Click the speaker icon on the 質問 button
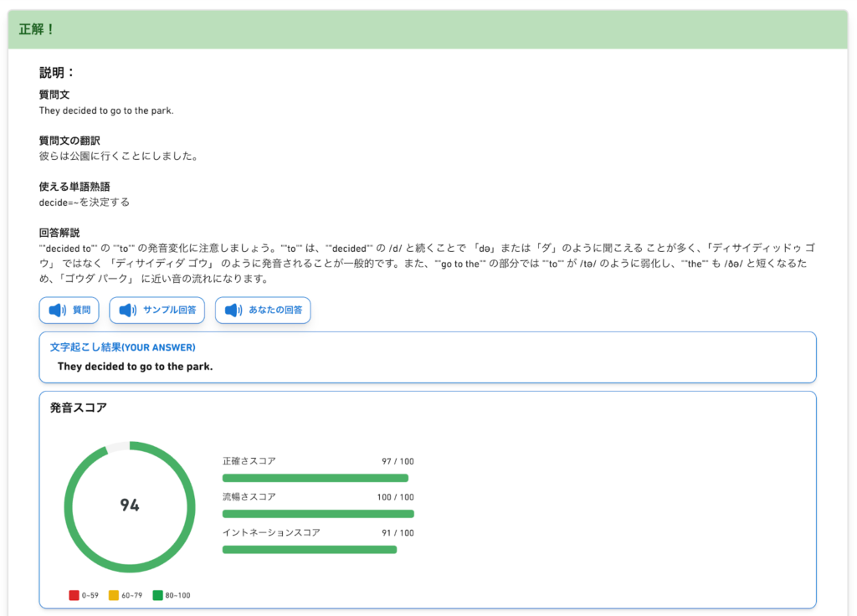 [57, 311]
